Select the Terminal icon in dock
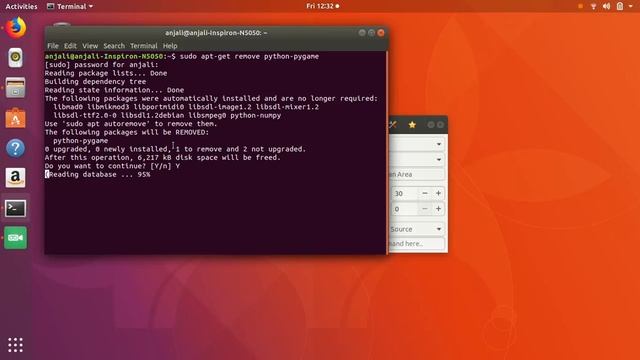640x360 pixels. coord(16,208)
